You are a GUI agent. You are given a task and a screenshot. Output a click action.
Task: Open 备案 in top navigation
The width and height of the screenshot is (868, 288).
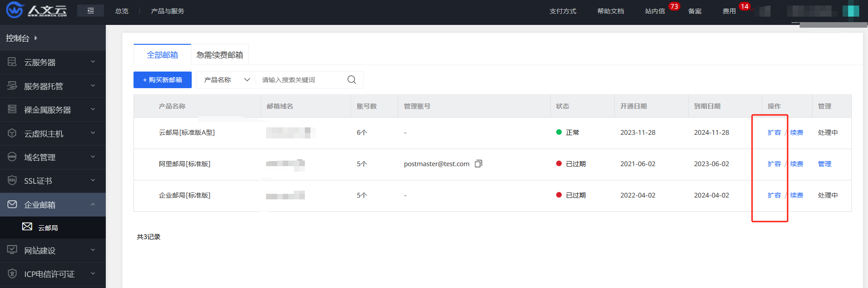coord(695,11)
